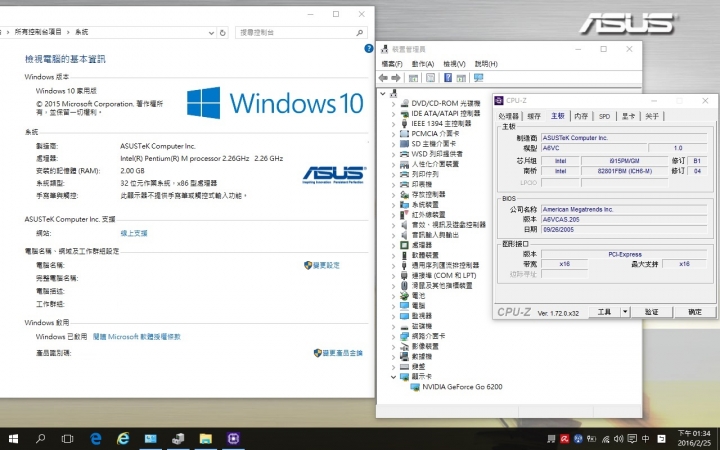Click the refresh icon beside the address bar

223,33
